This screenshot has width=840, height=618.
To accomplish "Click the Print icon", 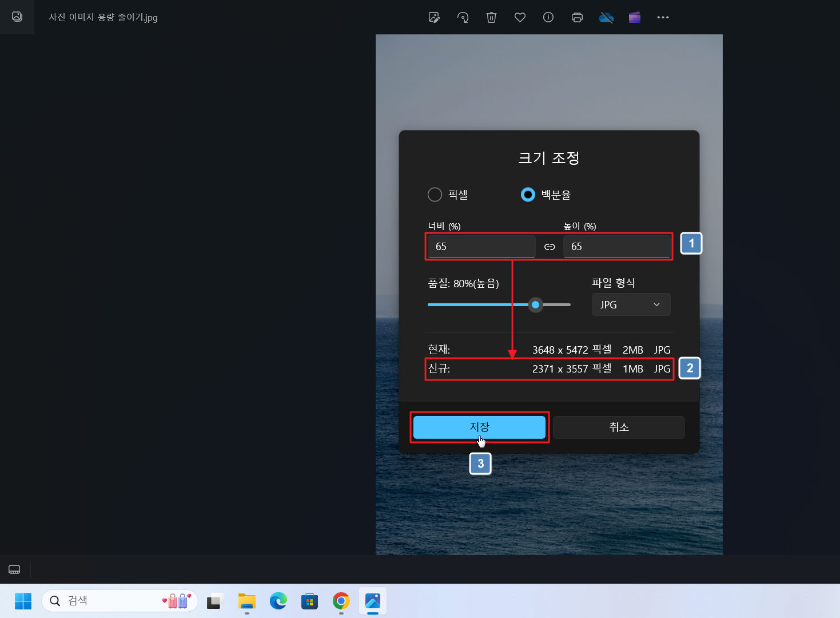I will (x=577, y=17).
